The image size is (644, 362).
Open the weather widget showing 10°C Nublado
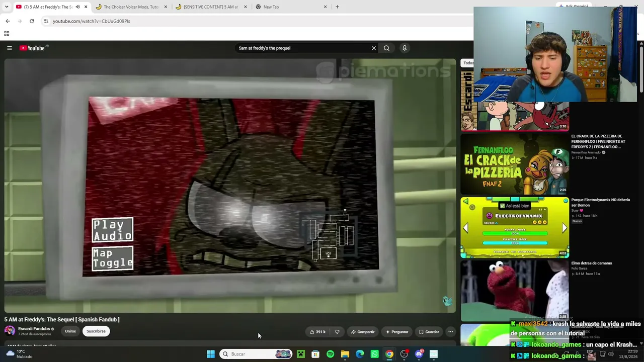coord(19,354)
